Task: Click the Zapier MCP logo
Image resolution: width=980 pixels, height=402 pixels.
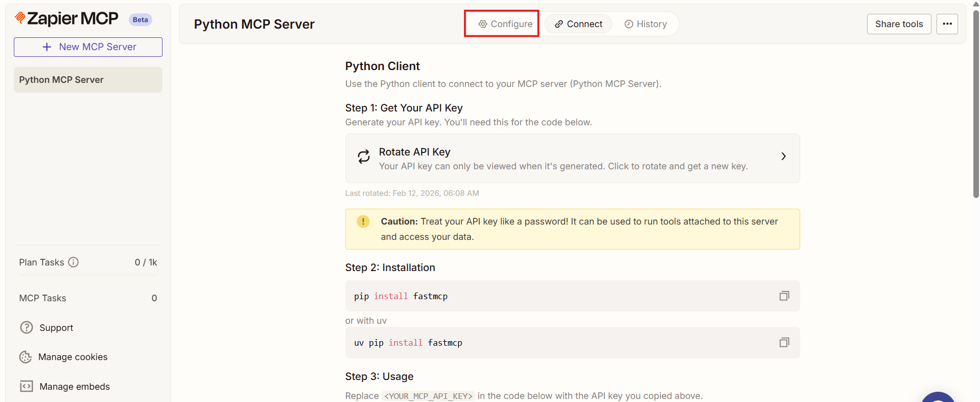Action: (66, 19)
